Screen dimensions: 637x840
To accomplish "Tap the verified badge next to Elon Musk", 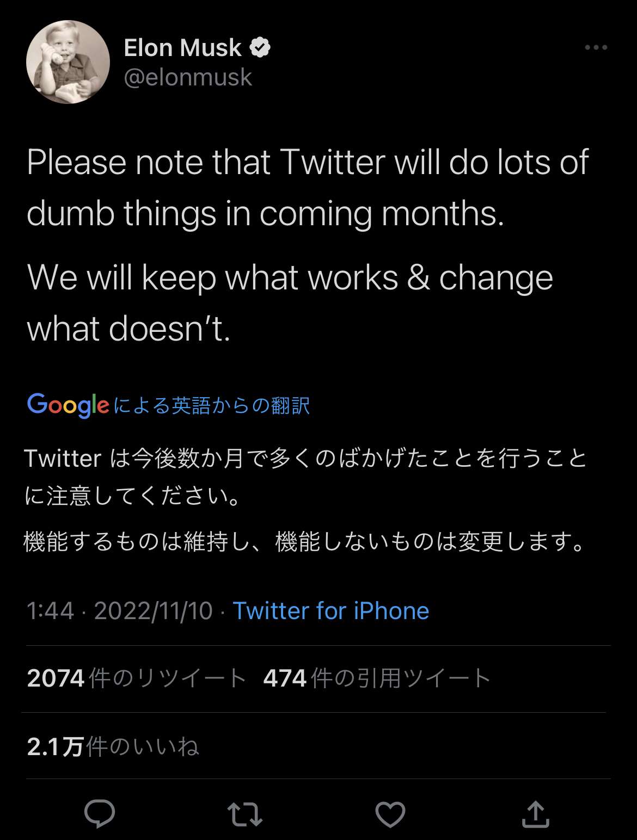I will 260,48.
